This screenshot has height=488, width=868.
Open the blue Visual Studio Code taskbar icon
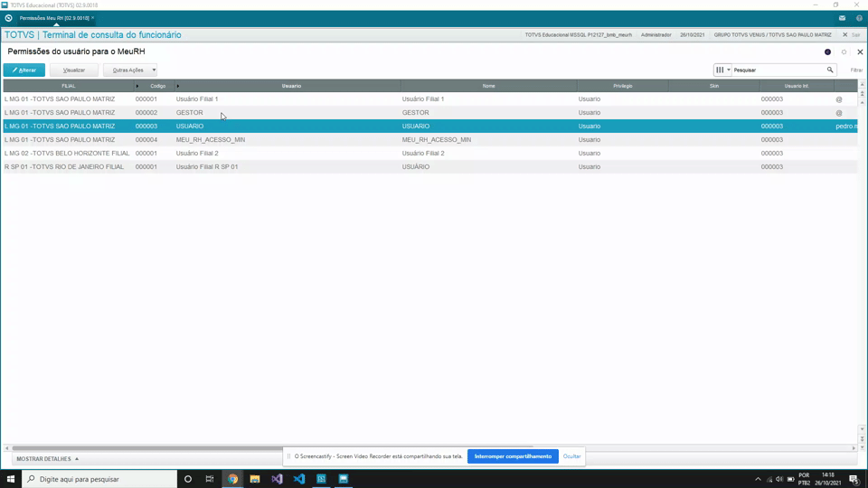coord(299,479)
